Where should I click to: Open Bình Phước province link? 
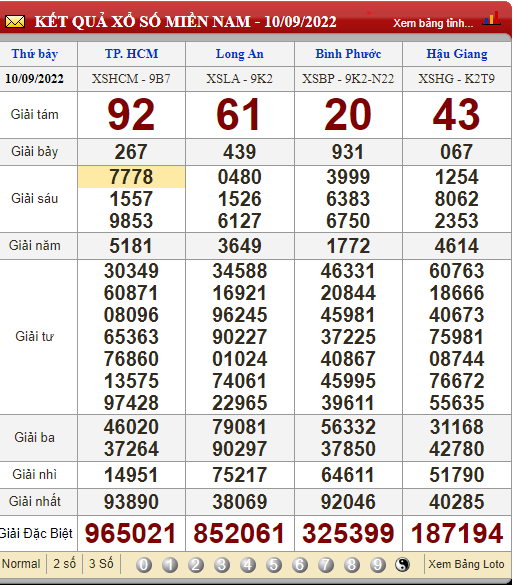click(x=348, y=54)
